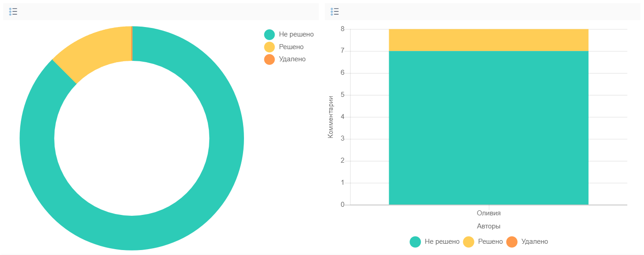
Task: Select the yellow top portion of the bar
Action: pyautogui.click(x=488, y=40)
